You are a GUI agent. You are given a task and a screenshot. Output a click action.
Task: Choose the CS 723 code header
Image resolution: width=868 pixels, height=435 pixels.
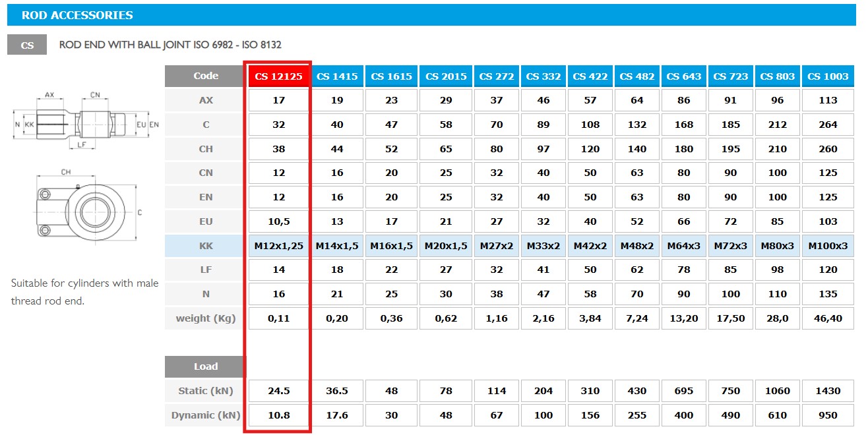pyautogui.click(x=731, y=76)
